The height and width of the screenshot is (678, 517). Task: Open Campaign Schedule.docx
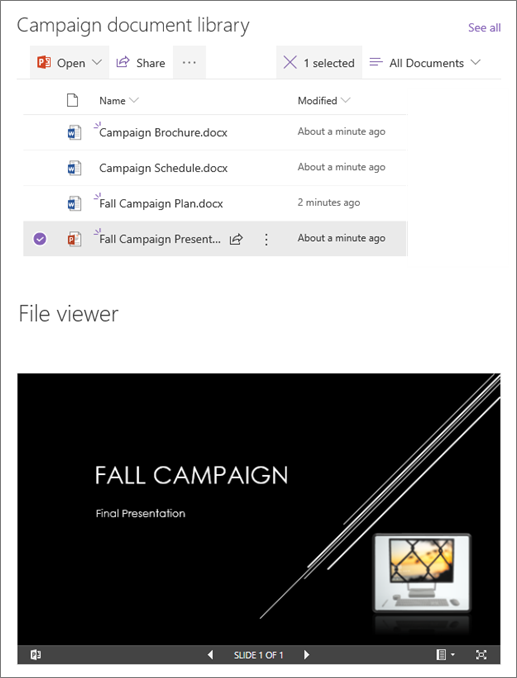tap(163, 168)
